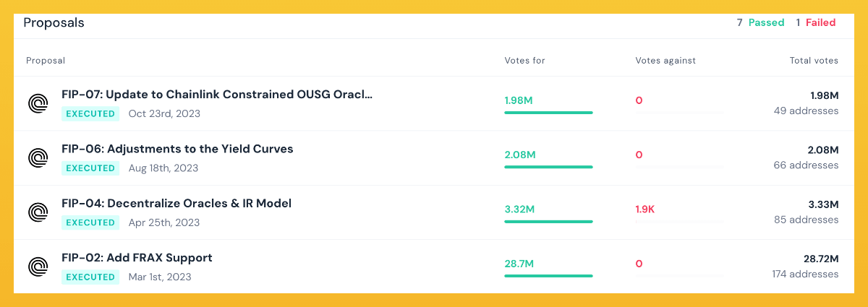
Task: Filter by Passed proposals count
Action: click(760, 22)
